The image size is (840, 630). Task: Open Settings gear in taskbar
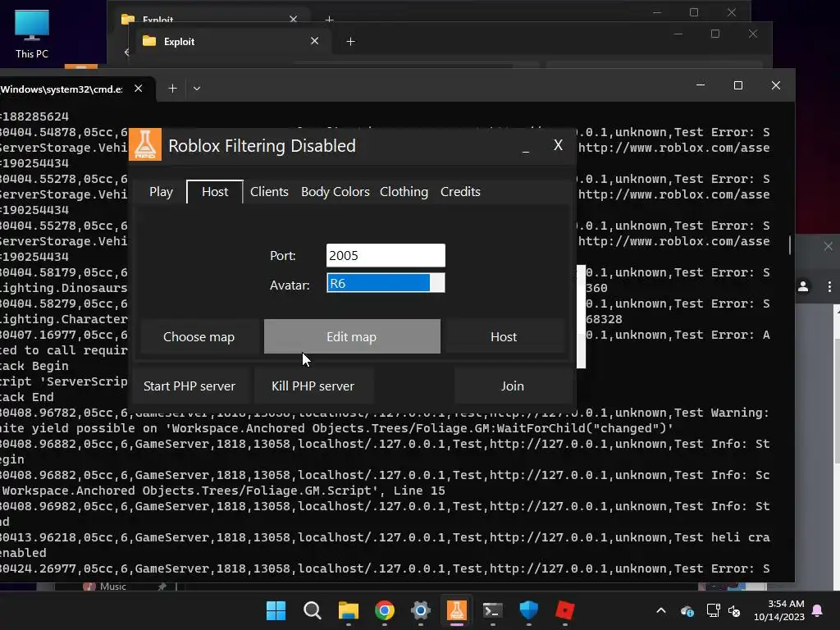tap(421, 610)
